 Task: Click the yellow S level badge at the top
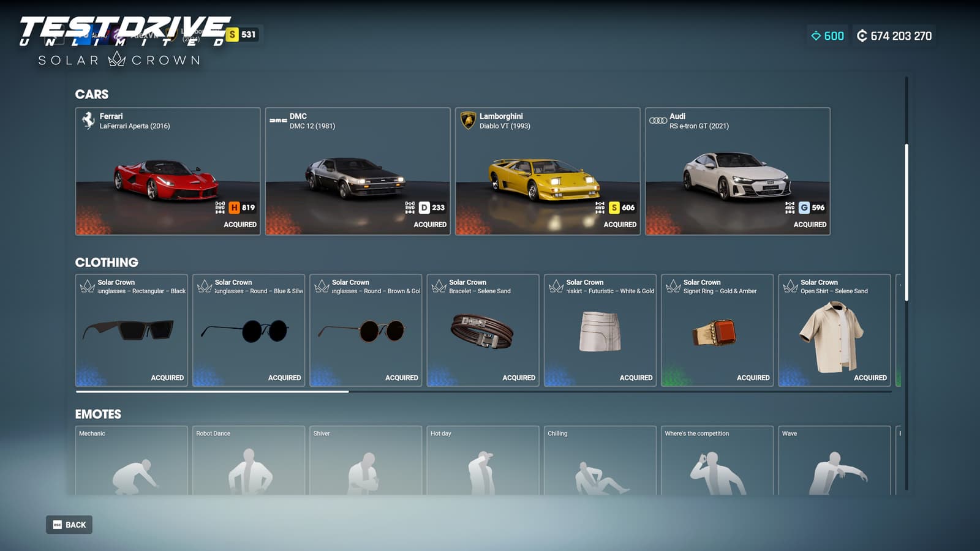(232, 34)
